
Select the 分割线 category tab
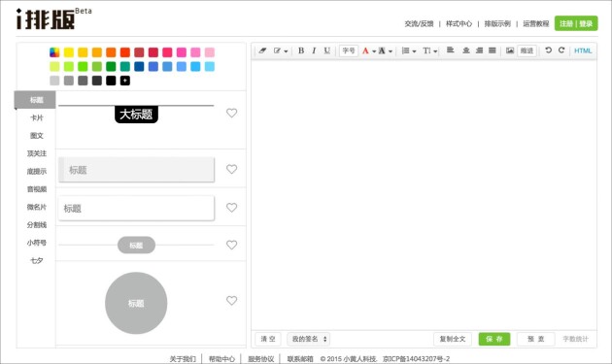tap(36, 225)
